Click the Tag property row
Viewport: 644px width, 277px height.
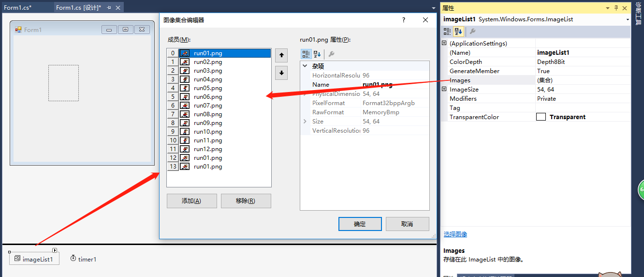tap(536, 108)
